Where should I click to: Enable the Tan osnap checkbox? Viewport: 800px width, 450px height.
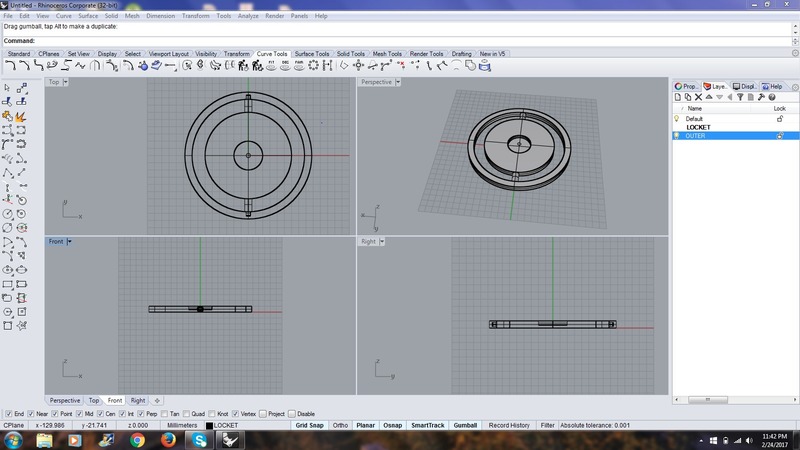pyautogui.click(x=164, y=414)
